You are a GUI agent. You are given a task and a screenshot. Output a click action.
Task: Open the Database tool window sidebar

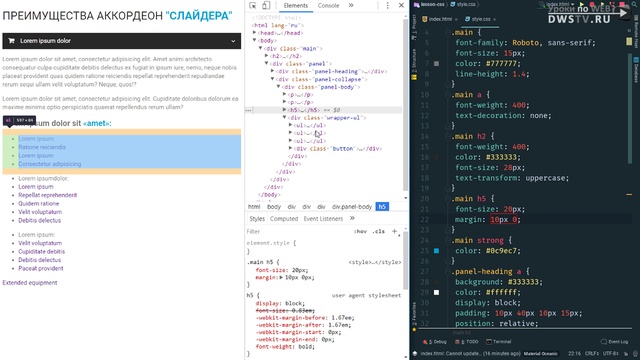(636, 70)
